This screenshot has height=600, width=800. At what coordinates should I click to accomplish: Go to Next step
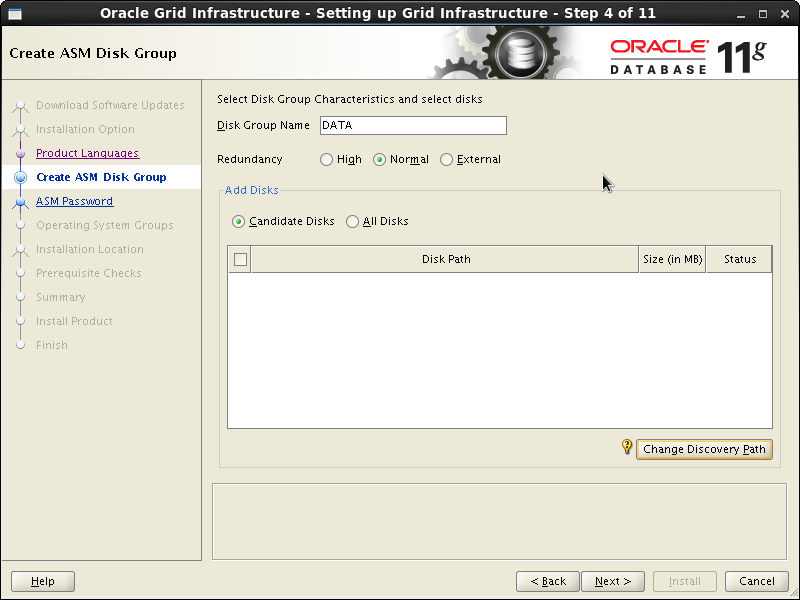tap(613, 581)
